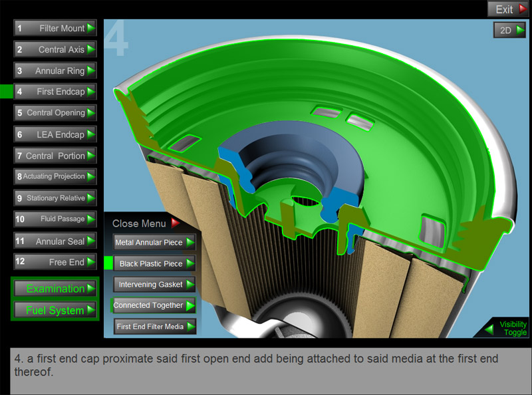Click the Central Portion button
Image resolution: width=532 pixels, height=395 pixels.
click(x=55, y=156)
